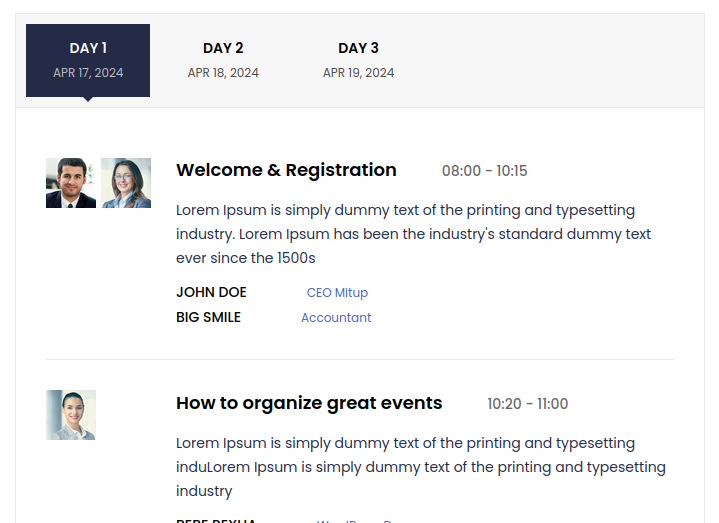This screenshot has width=719, height=523.
Task: Open speaker photo beside How to organize great events
Action: click(71, 415)
